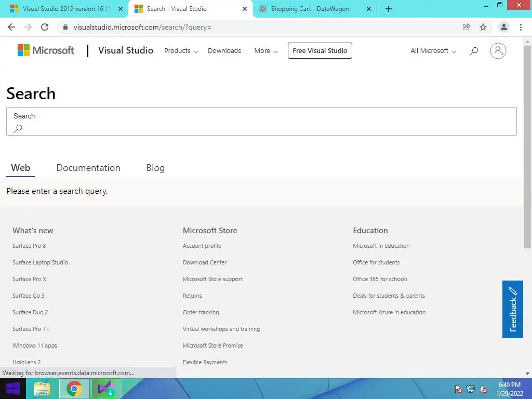Show the taskbar clock and date

509,389
